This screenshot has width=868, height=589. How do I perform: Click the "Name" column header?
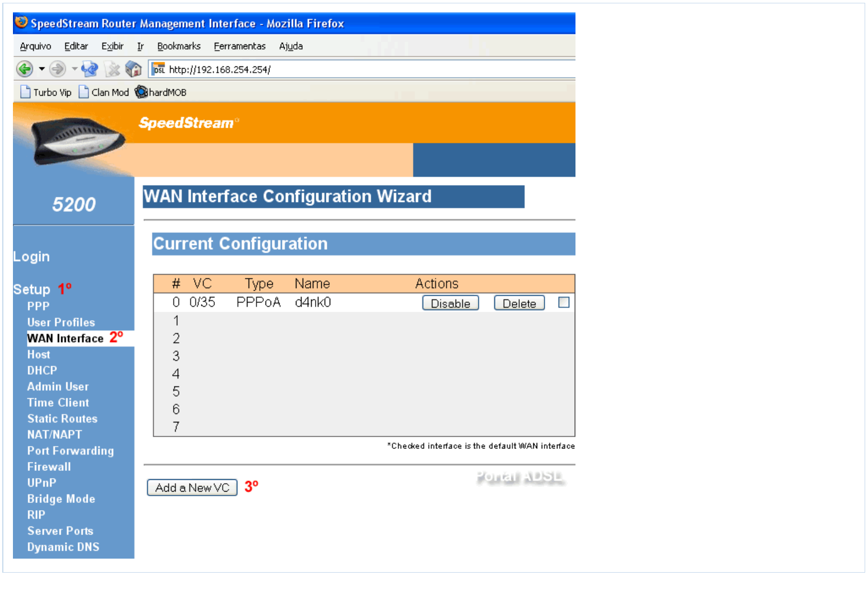[312, 284]
